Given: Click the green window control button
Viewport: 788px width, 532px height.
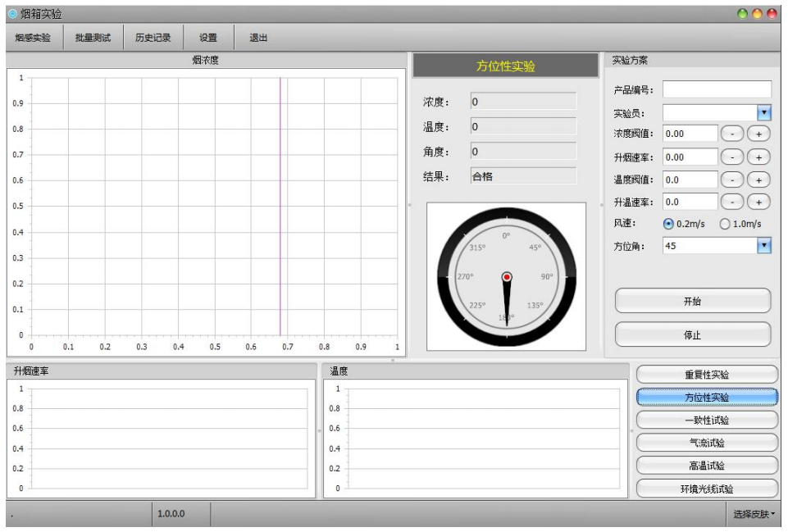Looking at the screenshot, I should [743, 14].
